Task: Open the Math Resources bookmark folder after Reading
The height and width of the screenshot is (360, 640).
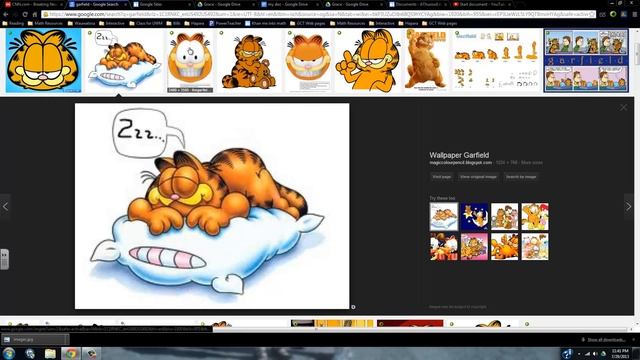Action: coord(45,23)
